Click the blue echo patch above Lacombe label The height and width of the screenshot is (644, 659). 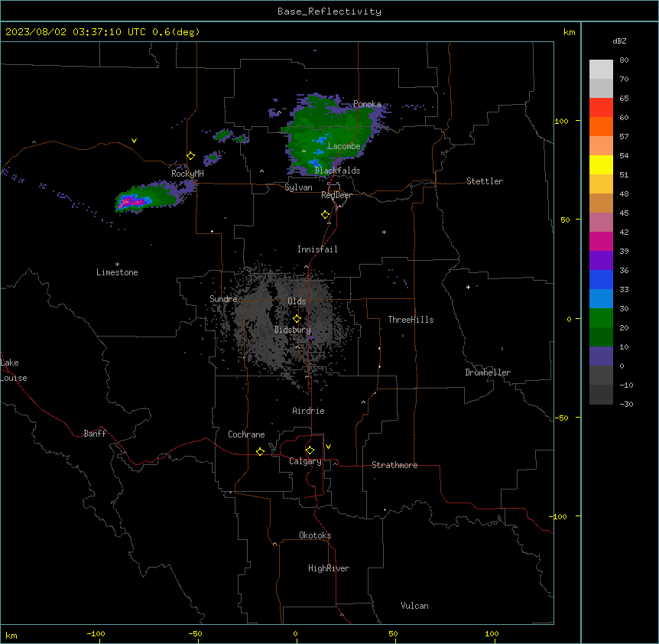coord(323,140)
